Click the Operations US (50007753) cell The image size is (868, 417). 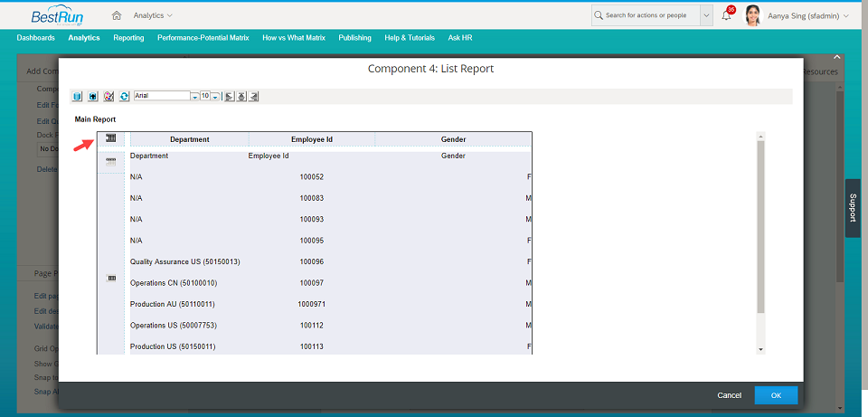[174, 326]
